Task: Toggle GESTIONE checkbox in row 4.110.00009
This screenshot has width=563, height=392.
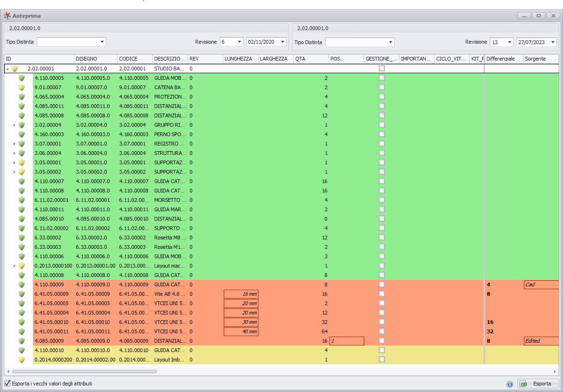Action: [382, 284]
